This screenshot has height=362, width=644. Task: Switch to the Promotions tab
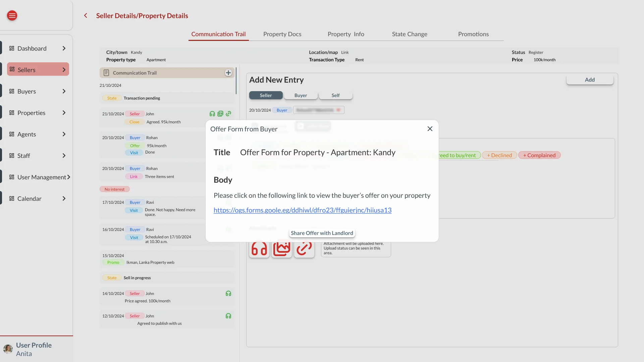(x=473, y=34)
